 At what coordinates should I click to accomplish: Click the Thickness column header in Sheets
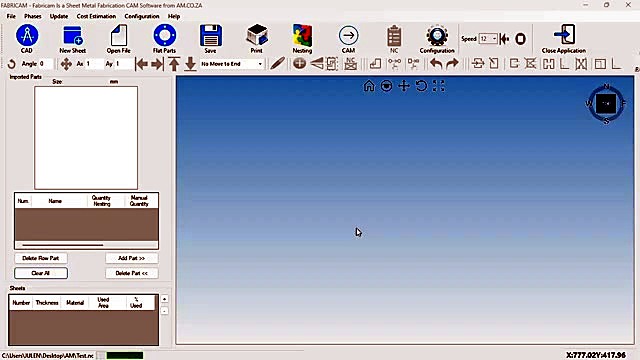(x=47, y=303)
